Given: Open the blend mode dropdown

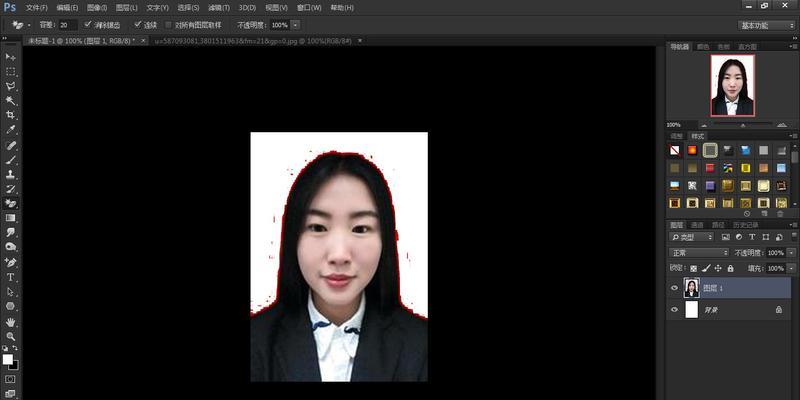Looking at the screenshot, I should click(x=699, y=253).
